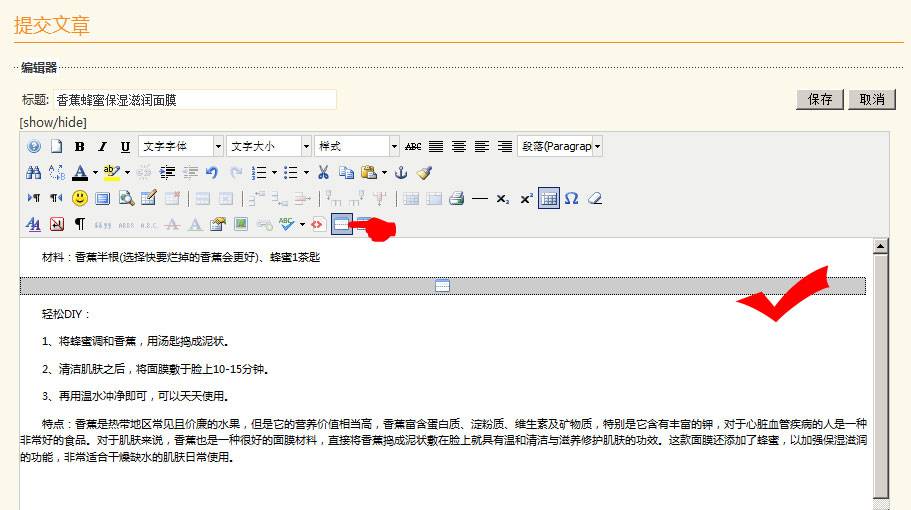Click the editor scrollbar up arrow
The image size is (911, 510).
pyautogui.click(x=881, y=246)
